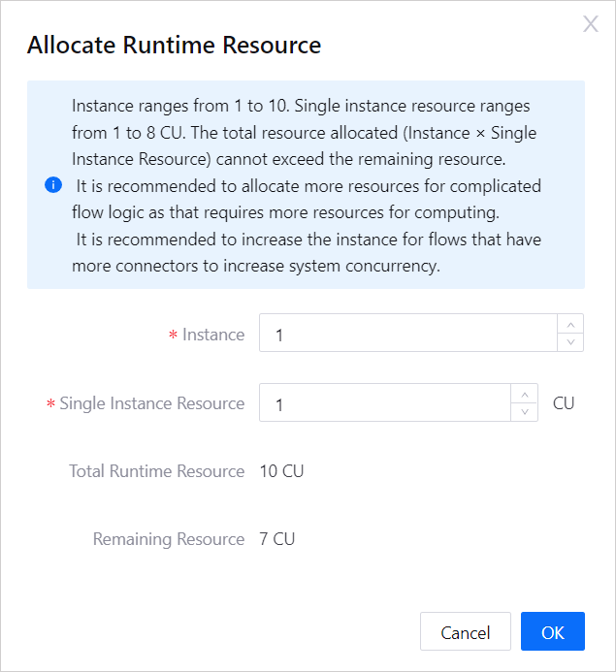Close the dialog with the X icon

click(x=590, y=24)
